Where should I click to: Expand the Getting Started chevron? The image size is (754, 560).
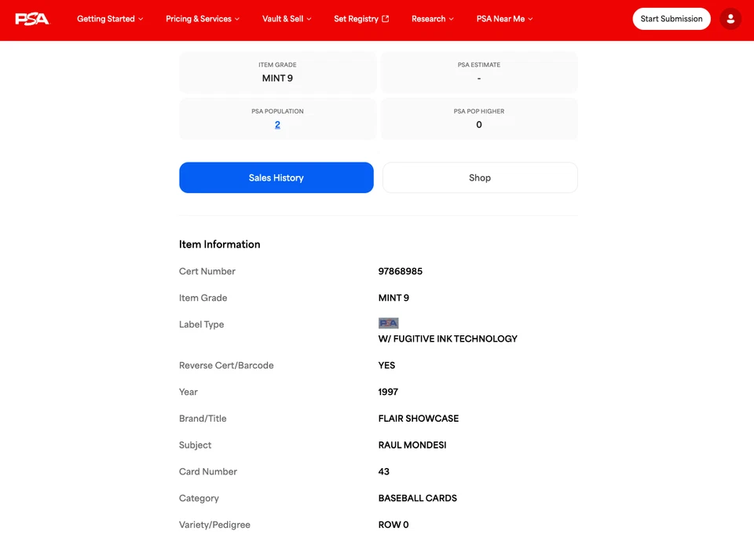141,19
